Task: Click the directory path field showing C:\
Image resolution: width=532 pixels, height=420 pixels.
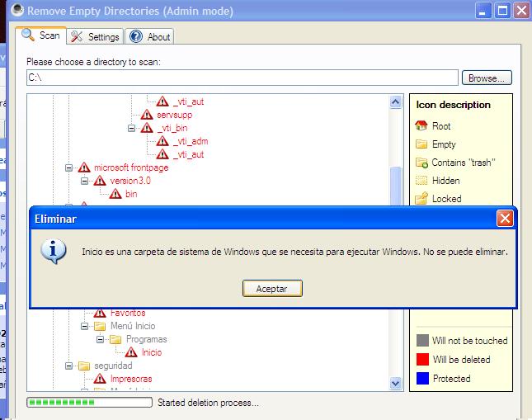Action: pyautogui.click(x=242, y=78)
